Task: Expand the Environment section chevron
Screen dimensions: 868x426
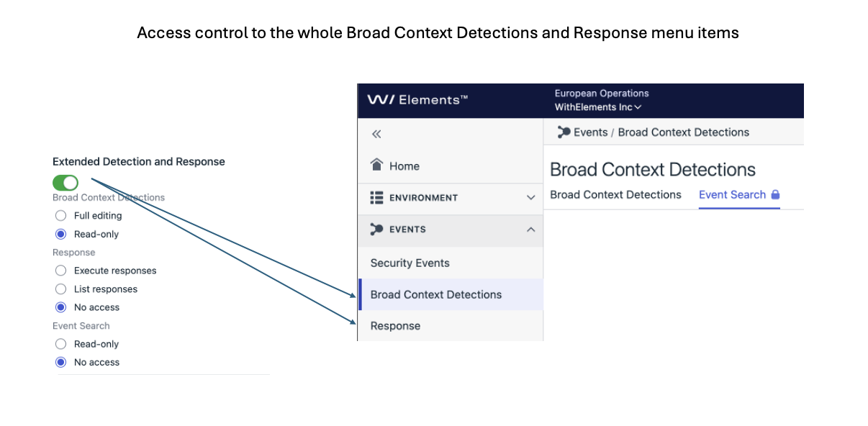Action: 531,197
